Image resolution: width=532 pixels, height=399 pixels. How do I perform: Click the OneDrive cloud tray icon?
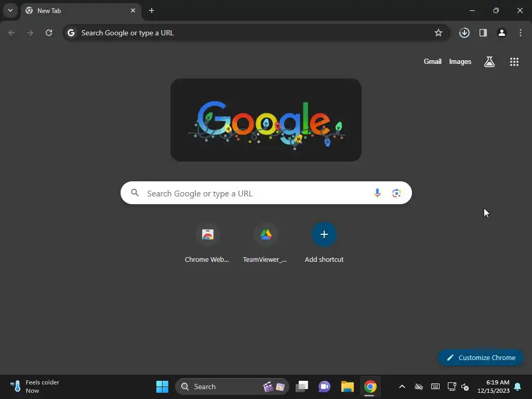pos(419,387)
